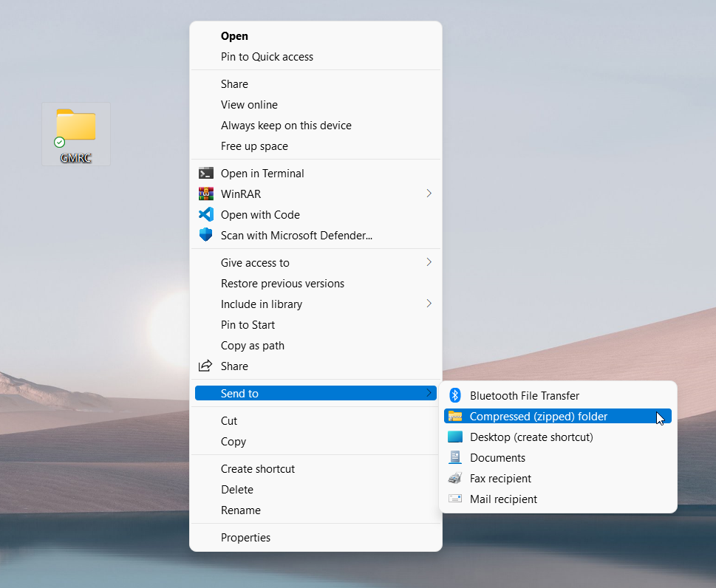Click the Mail recipient envelope icon
Viewport: 716px width, 588px height.
click(x=455, y=499)
